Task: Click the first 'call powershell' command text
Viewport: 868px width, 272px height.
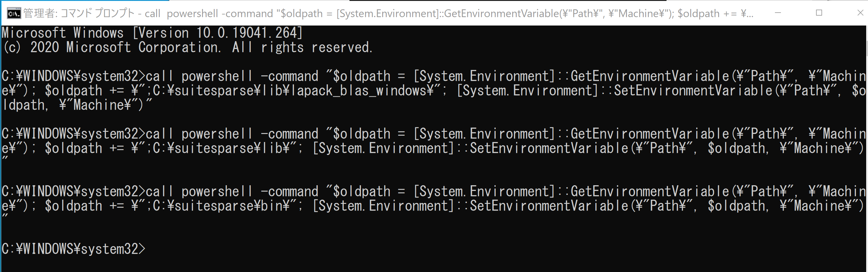Action: (199, 76)
